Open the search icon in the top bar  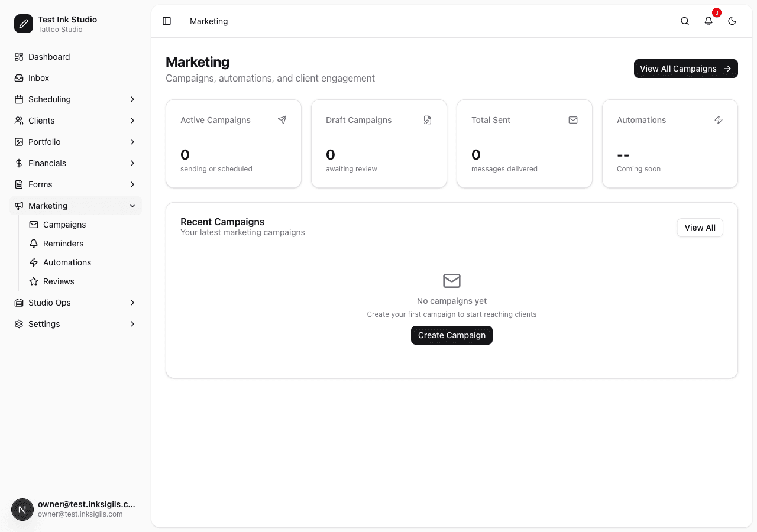pyautogui.click(x=684, y=21)
